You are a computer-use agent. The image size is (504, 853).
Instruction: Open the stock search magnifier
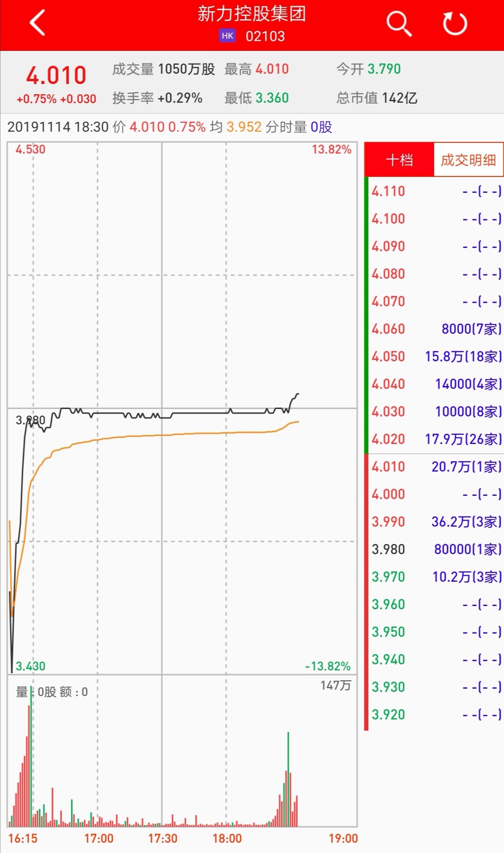pos(399,23)
